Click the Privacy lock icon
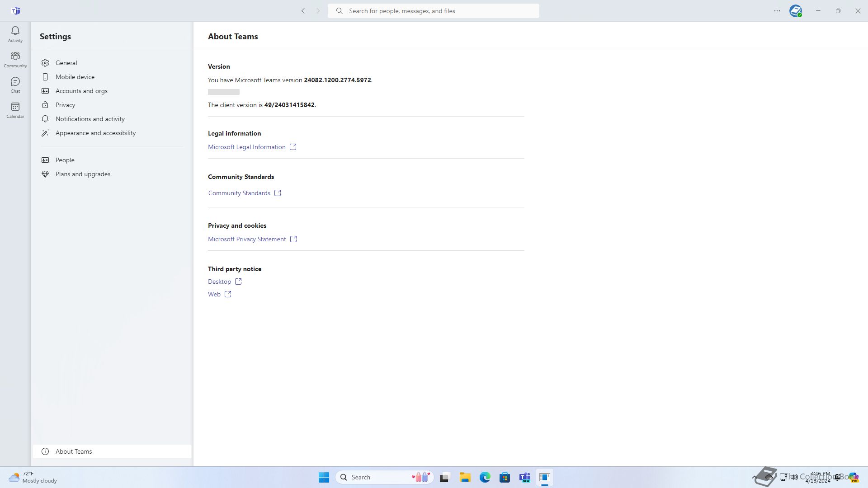 [45, 105]
